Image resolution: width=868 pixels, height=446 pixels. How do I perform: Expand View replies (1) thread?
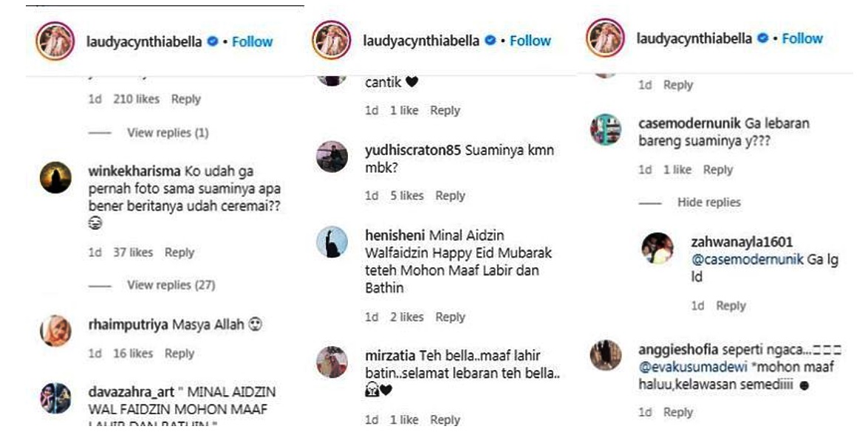(x=168, y=133)
